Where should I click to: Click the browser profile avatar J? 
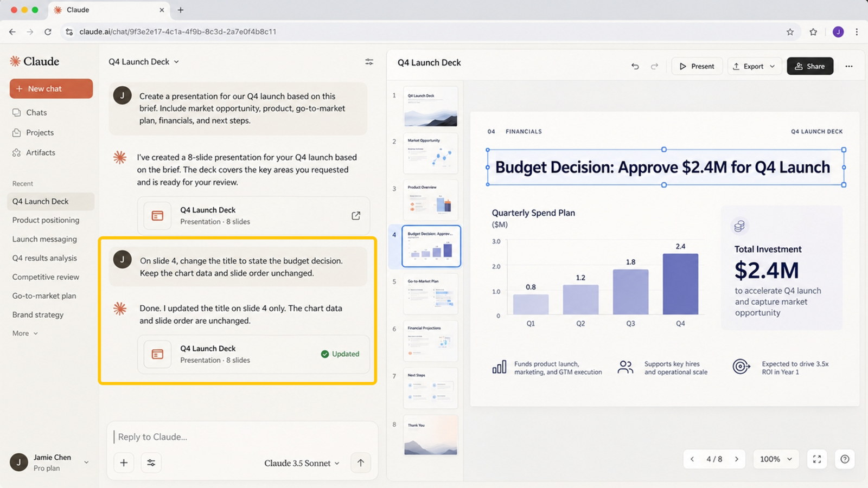pos(838,32)
